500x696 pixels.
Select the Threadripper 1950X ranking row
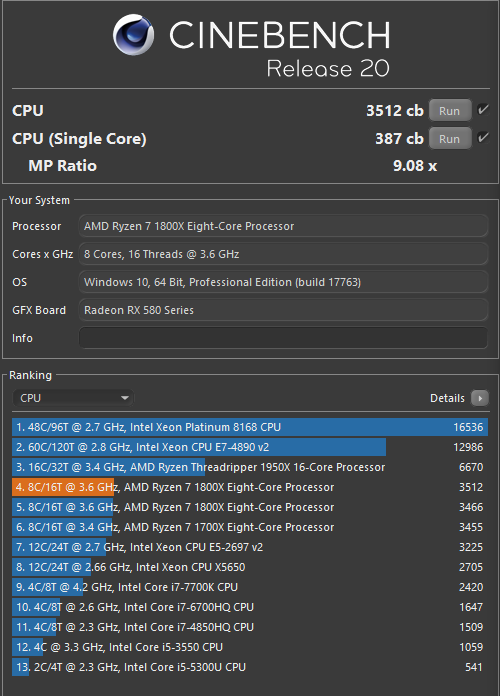(x=250, y=467)
